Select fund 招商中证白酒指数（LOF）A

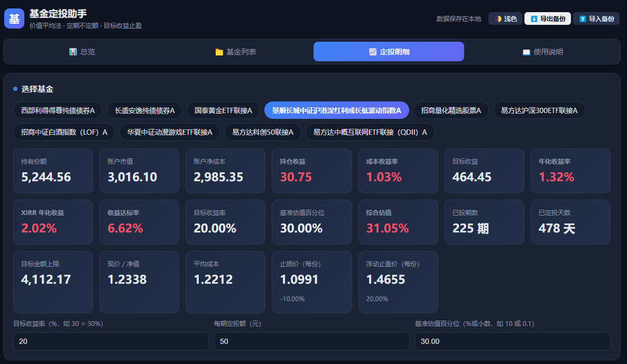64,132
